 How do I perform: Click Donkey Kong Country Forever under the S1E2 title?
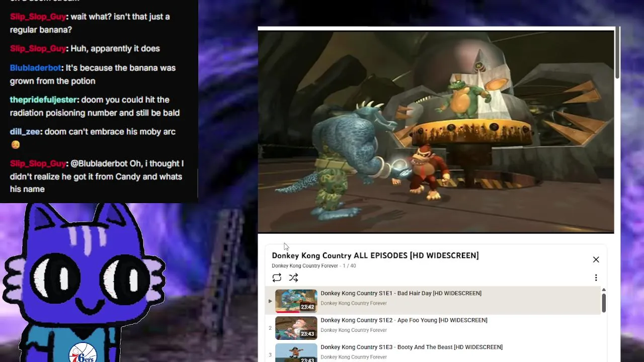tap(354, 330)
